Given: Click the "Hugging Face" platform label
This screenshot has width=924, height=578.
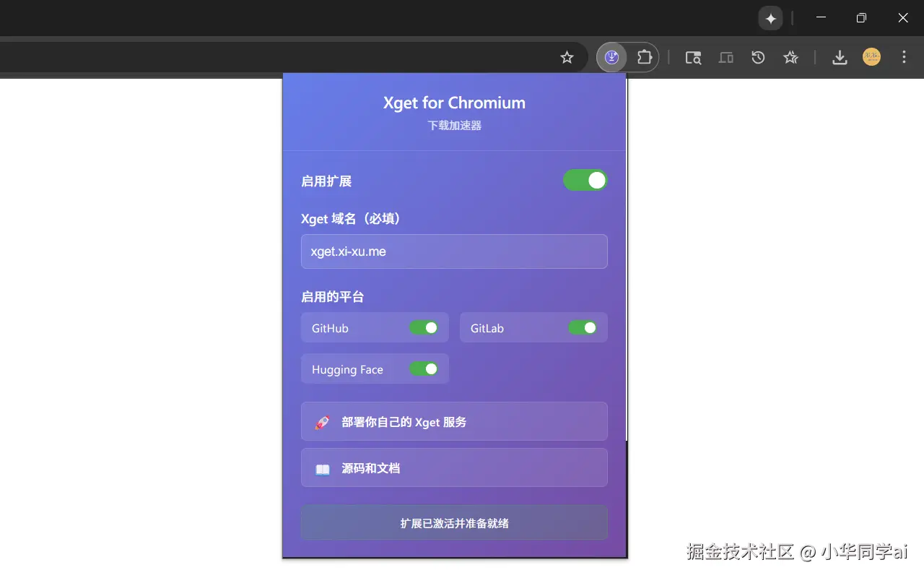Looking at the screenshot, I should [347, 370].
